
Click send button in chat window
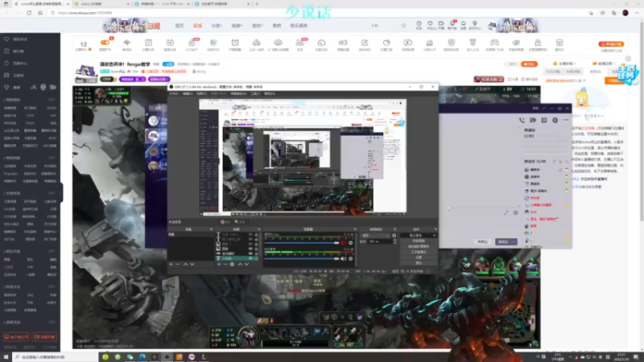(503, 242)
